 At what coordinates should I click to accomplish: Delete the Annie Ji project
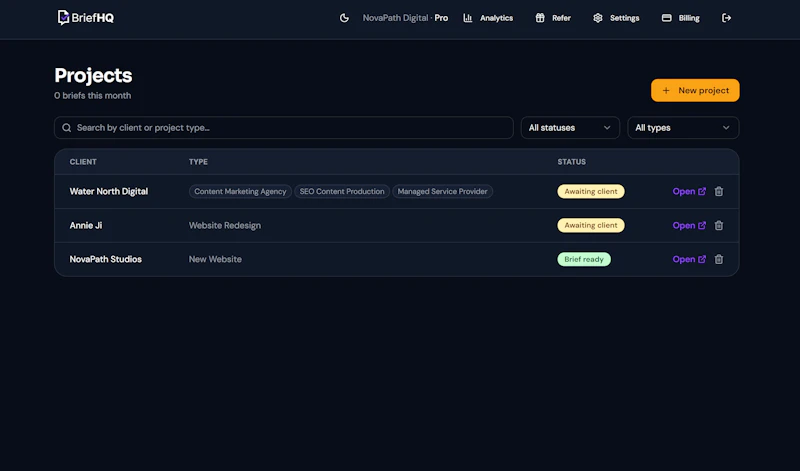click(719, 225)
